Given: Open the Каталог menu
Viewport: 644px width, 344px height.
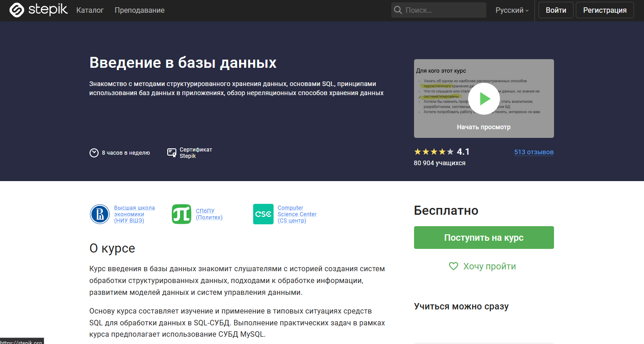Looking at the screenshot, I should pos(90,10).
